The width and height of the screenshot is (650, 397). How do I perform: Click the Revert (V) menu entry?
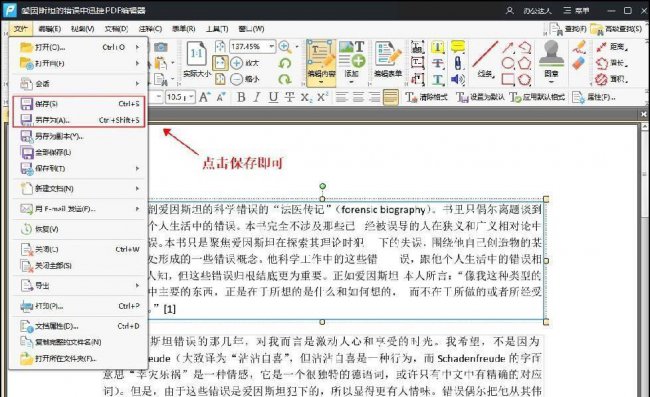78,229
